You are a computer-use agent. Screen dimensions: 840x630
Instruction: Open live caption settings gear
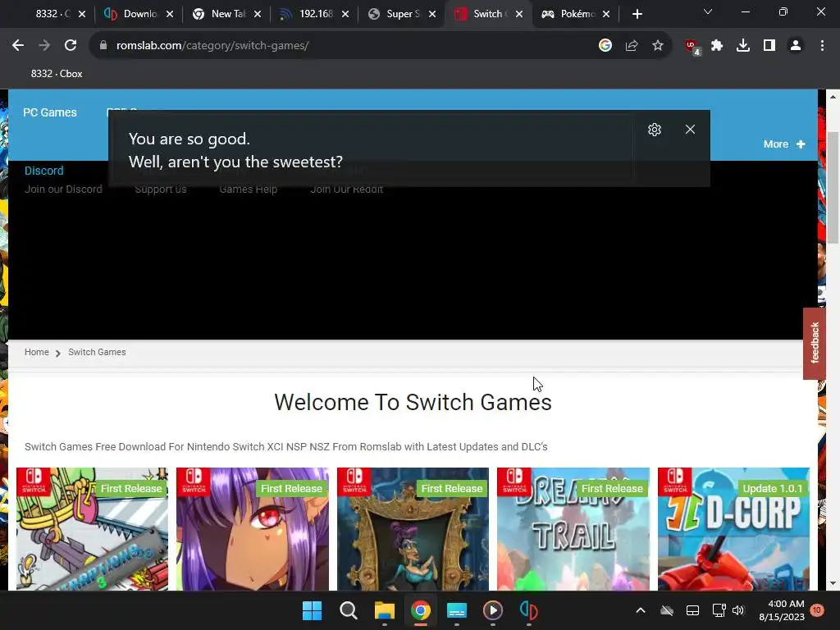[x=654, y=130]
